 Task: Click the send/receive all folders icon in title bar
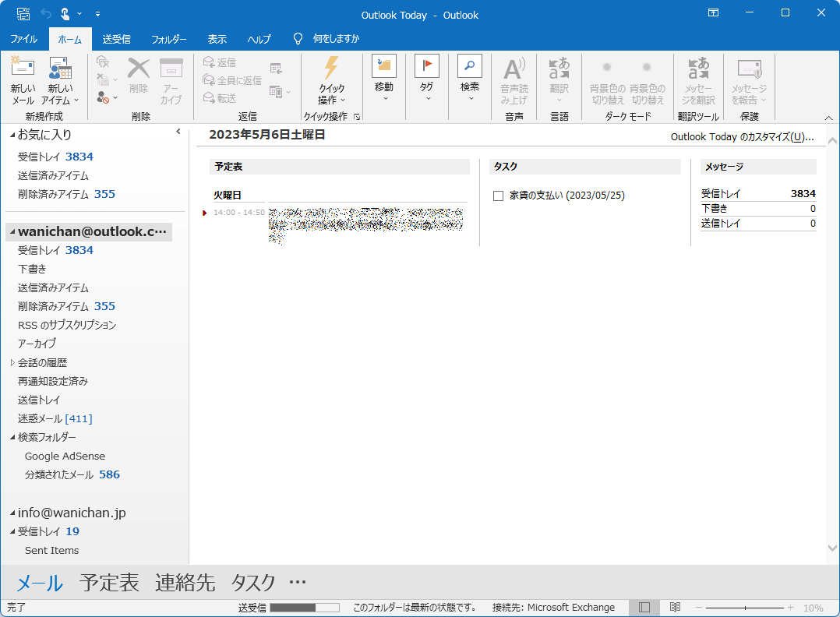(x=23, y=14)
